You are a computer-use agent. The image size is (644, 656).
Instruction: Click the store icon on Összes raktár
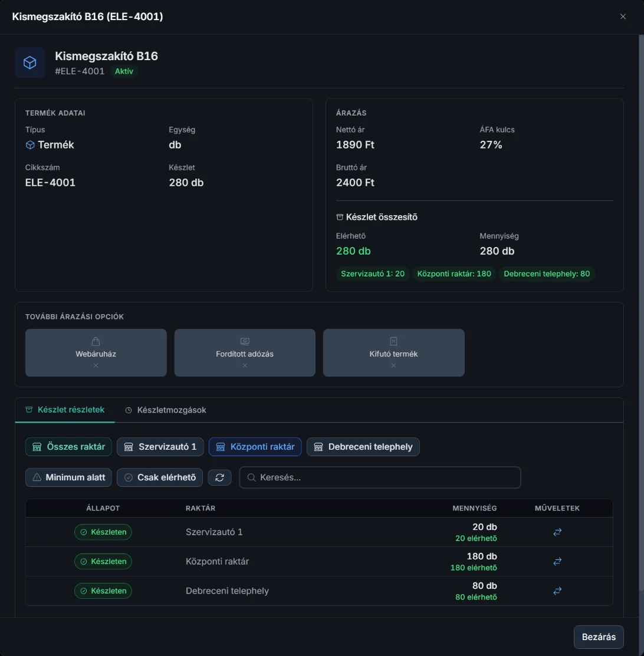[x=37, y=447]
